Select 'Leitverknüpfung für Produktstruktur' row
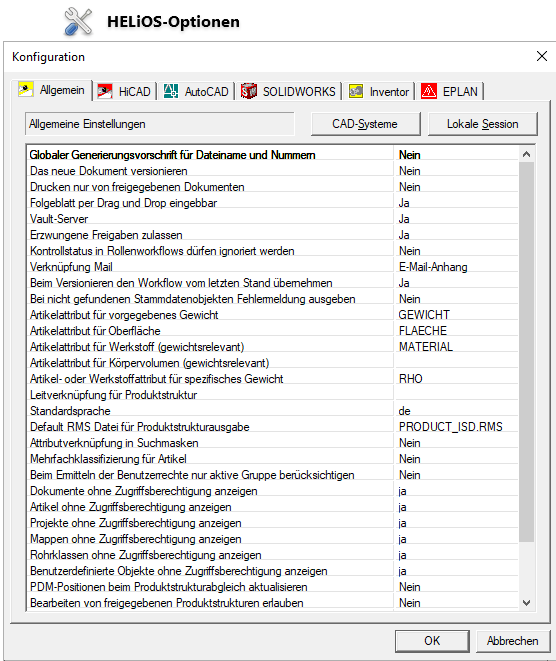The height and width of the screenshot is (661, 556). tap(273, 395)
